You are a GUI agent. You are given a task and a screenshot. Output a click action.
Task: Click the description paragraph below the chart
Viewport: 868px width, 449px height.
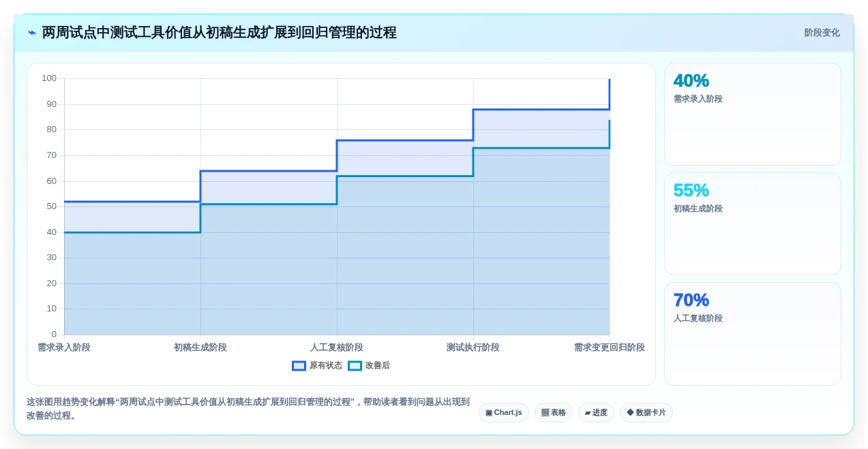point(248,409)
